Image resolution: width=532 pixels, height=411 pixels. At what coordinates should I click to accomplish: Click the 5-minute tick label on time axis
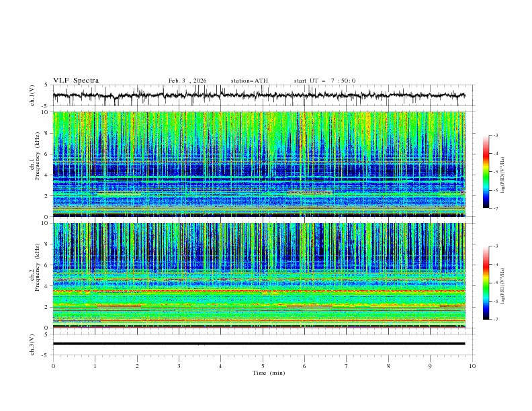(263, 365)
